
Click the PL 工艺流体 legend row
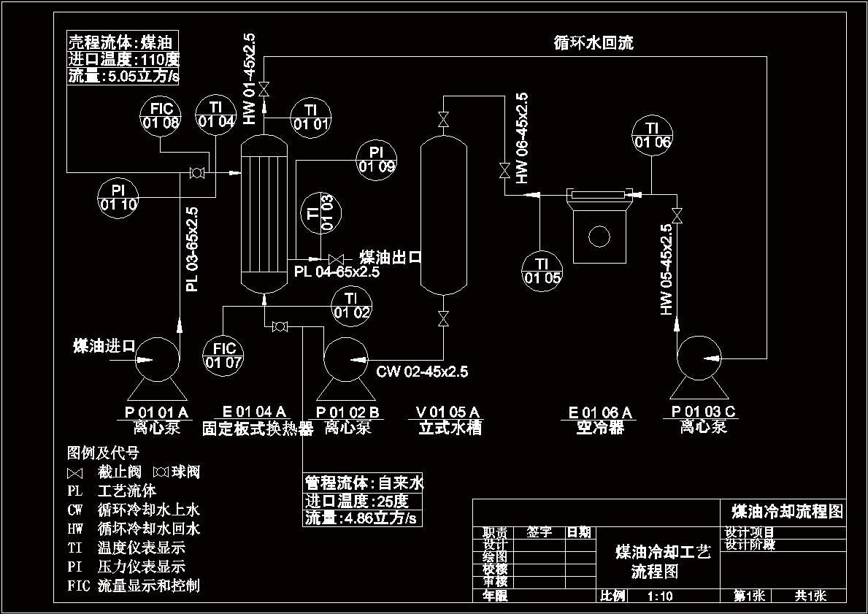click(x=112, y=491)
